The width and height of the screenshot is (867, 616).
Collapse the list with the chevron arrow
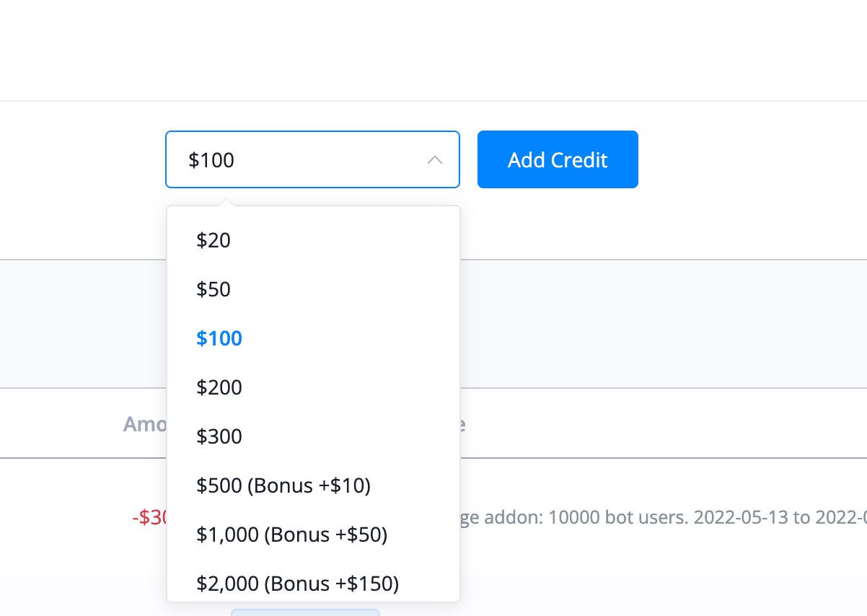click(434, 159)
